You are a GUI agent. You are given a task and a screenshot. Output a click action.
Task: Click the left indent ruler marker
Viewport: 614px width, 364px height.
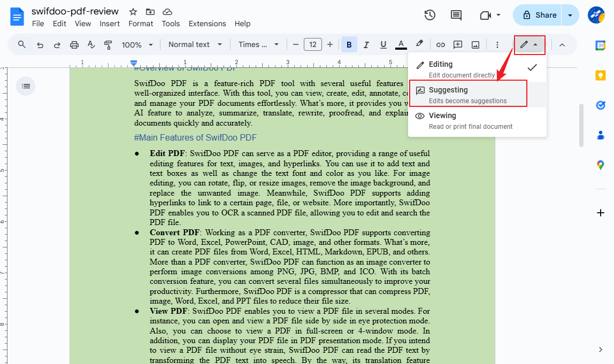click(134, 63)
